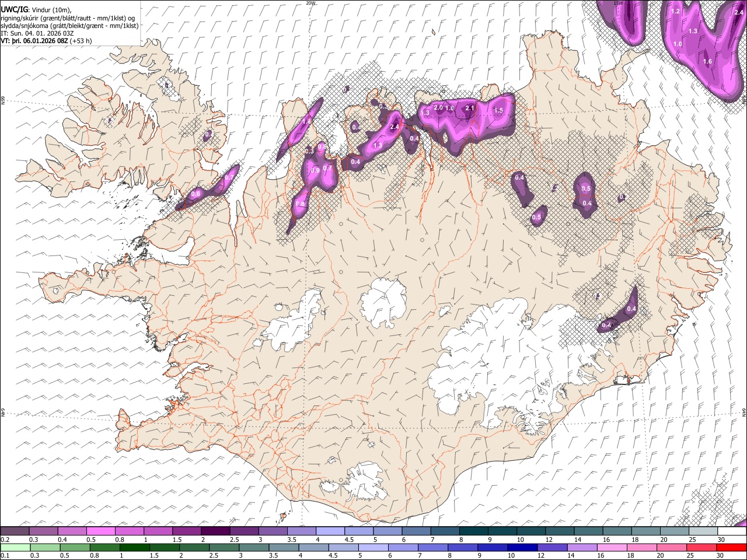The image size is (747, 560).
Task: Click the 8 swatch in the upper legend row
Action: (x=473, y=531)
